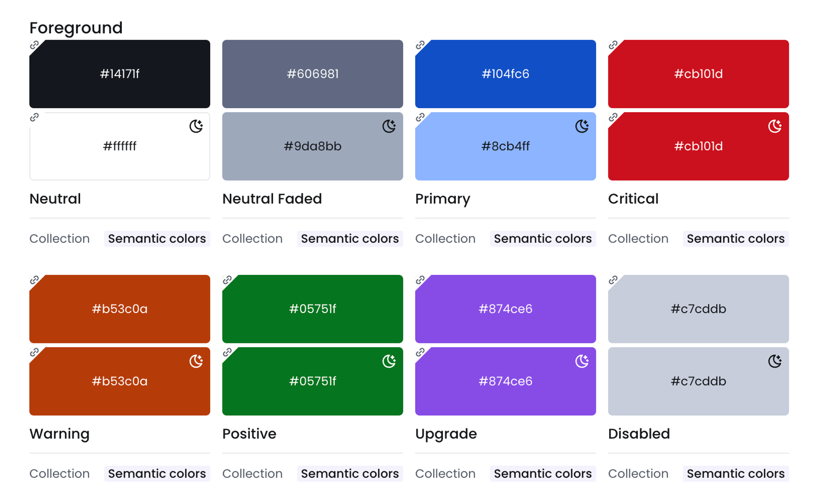Select the dark #cb101d Critical variant swatch
Image resolution: width=826 pixels, height=504 pixels.
point(698,146)
